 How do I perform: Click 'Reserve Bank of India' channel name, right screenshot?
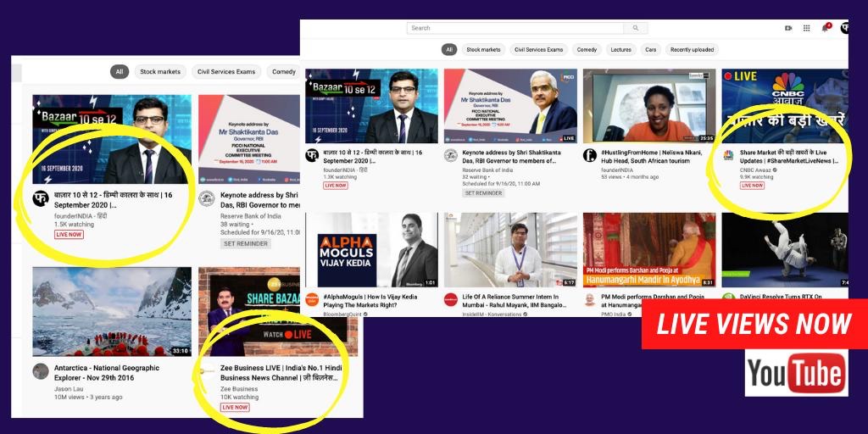click(x=487, y=170)
